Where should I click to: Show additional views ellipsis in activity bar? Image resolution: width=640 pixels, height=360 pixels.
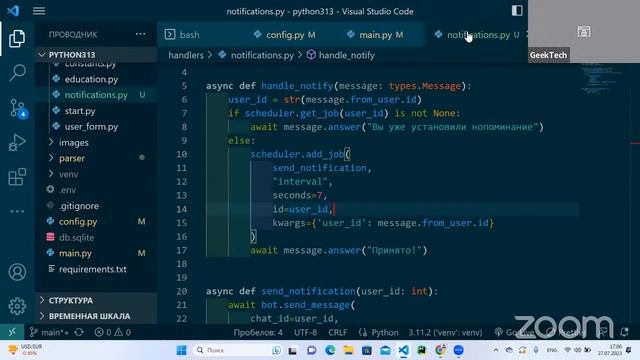pos(17,211)
